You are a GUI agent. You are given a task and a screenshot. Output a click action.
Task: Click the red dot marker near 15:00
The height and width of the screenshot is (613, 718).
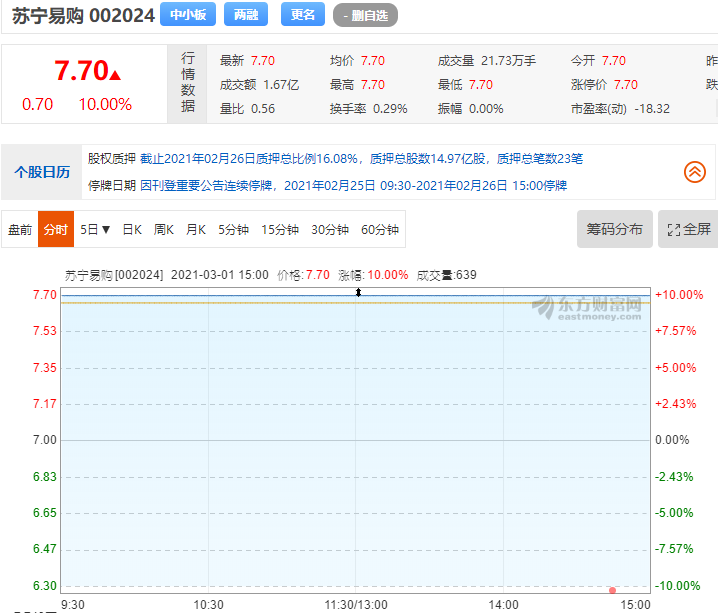pyautogui.click(x=612, y=590)
